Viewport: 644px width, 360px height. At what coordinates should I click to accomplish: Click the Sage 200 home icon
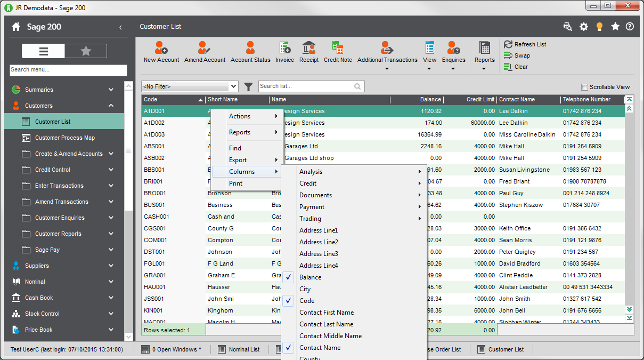point(16,27)
